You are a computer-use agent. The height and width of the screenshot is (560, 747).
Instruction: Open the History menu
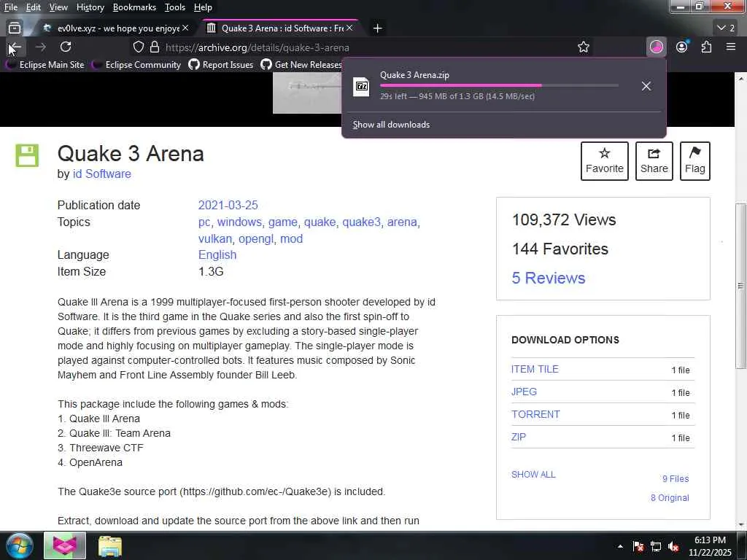90,7
